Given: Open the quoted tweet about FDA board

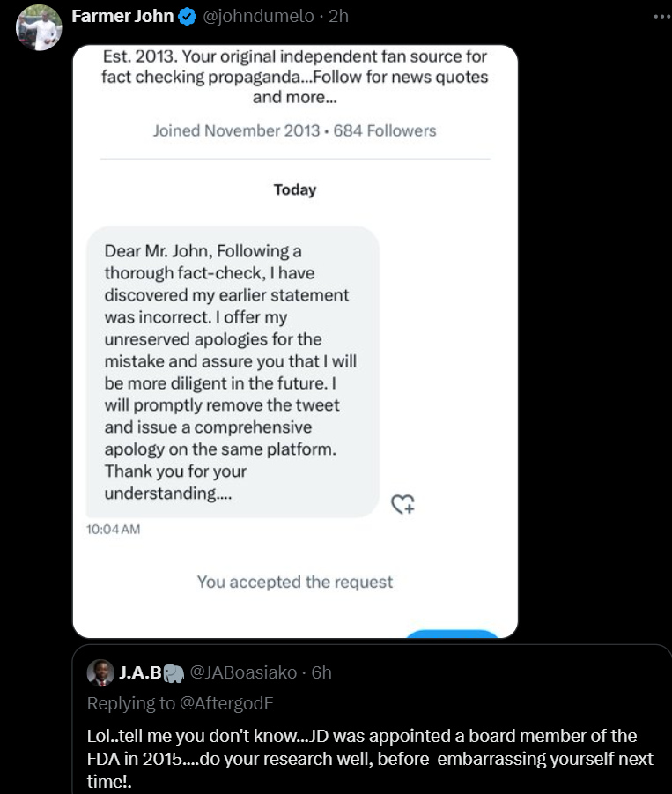Looking at the screenshot, I should pyautogui.click(x=372, y=720).
